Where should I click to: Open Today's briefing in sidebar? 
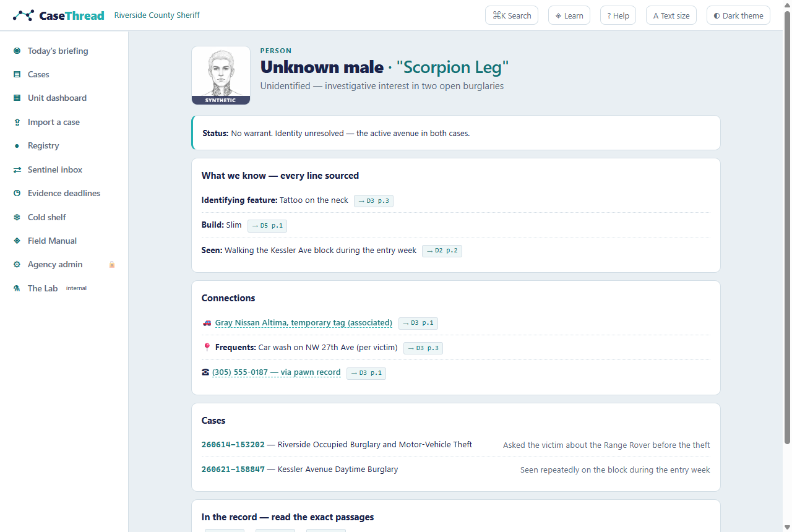64,51
